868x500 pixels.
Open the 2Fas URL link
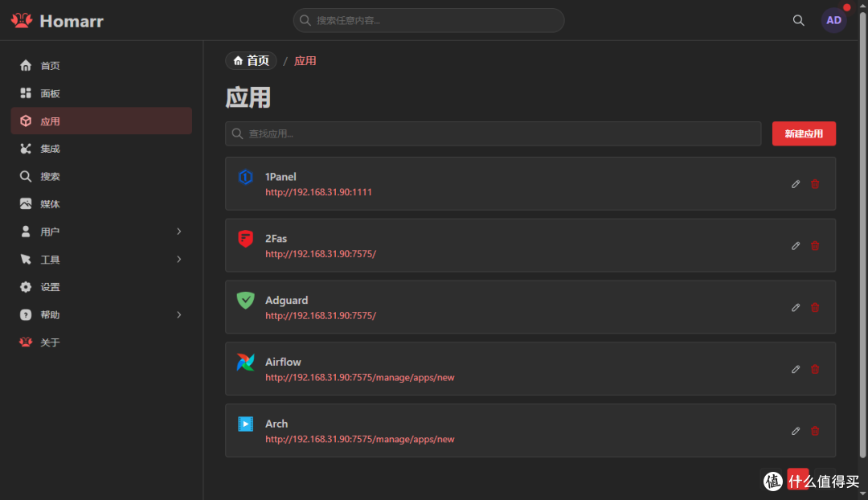[x=321, y=253]
